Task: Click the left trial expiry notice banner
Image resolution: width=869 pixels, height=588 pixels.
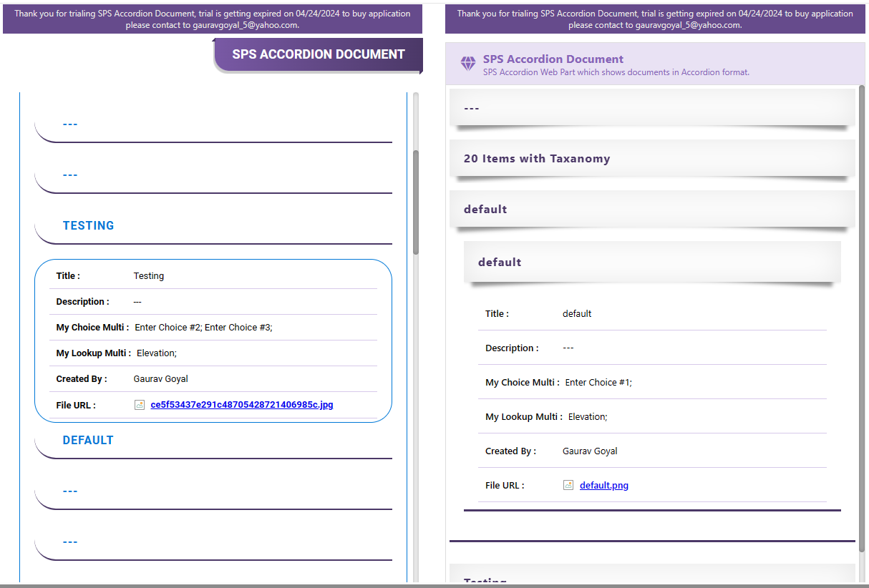Action: coord(213,19)
